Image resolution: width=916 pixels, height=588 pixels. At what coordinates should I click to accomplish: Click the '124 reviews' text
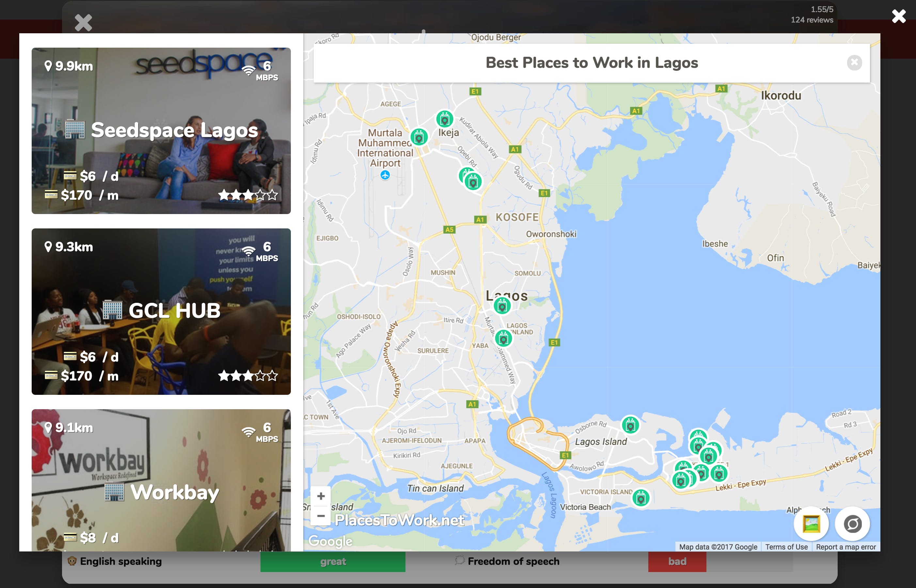click(x=812, y=20)
